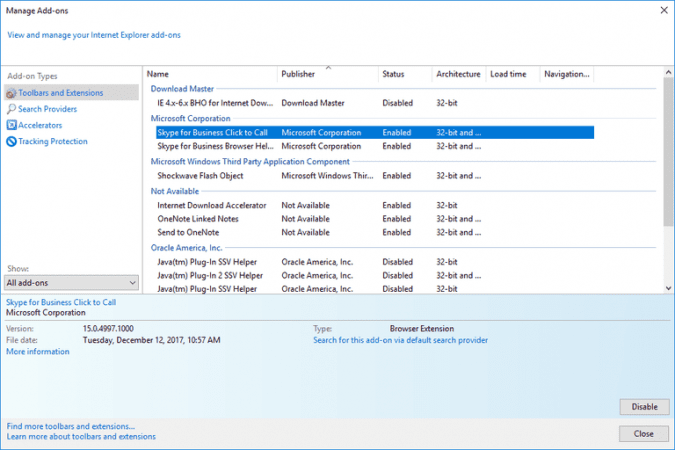
Task: Open Learn more about toolbars and extensions link
Action: coord(81,437)
